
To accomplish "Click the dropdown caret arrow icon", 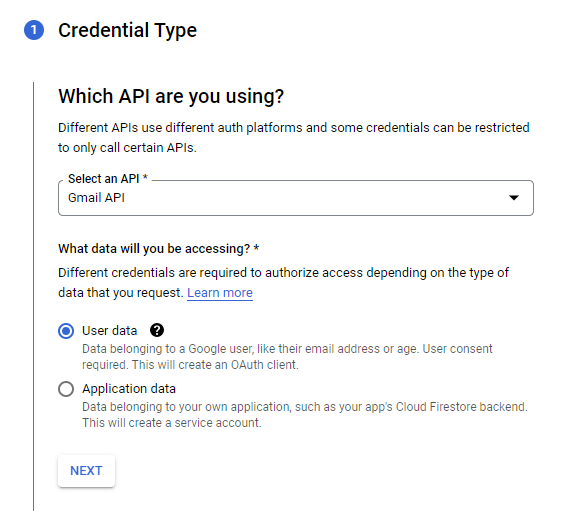I will [514, 198].
